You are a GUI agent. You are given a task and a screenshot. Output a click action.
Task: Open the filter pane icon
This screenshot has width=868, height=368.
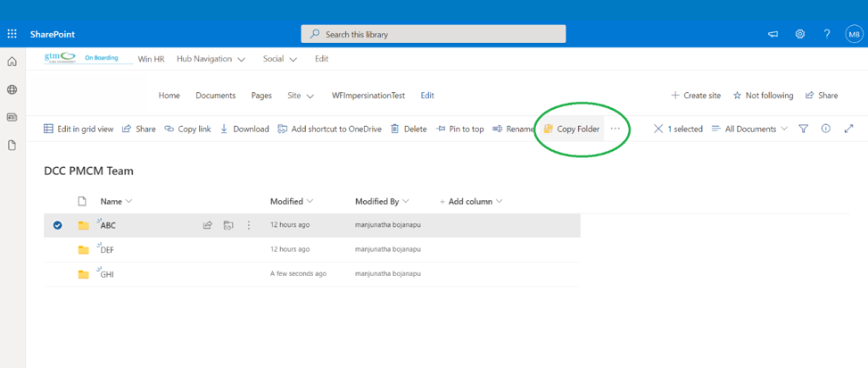tap(804, 129)
